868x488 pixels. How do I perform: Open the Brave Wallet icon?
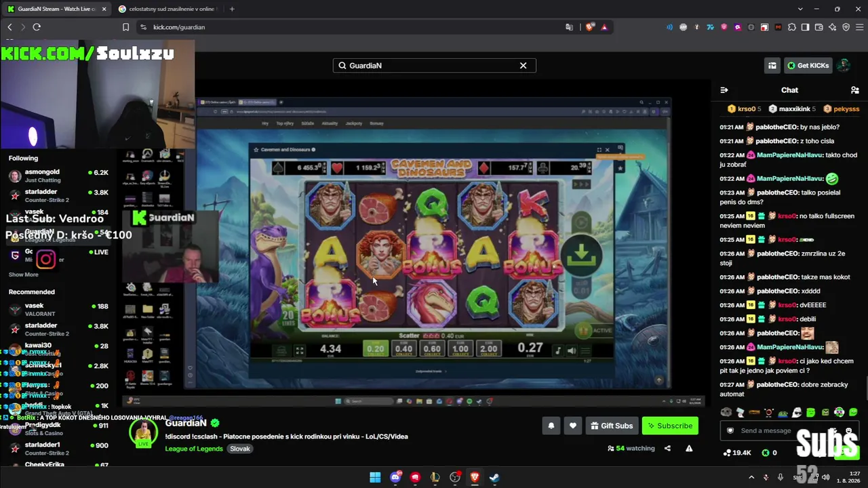(818, 27)
